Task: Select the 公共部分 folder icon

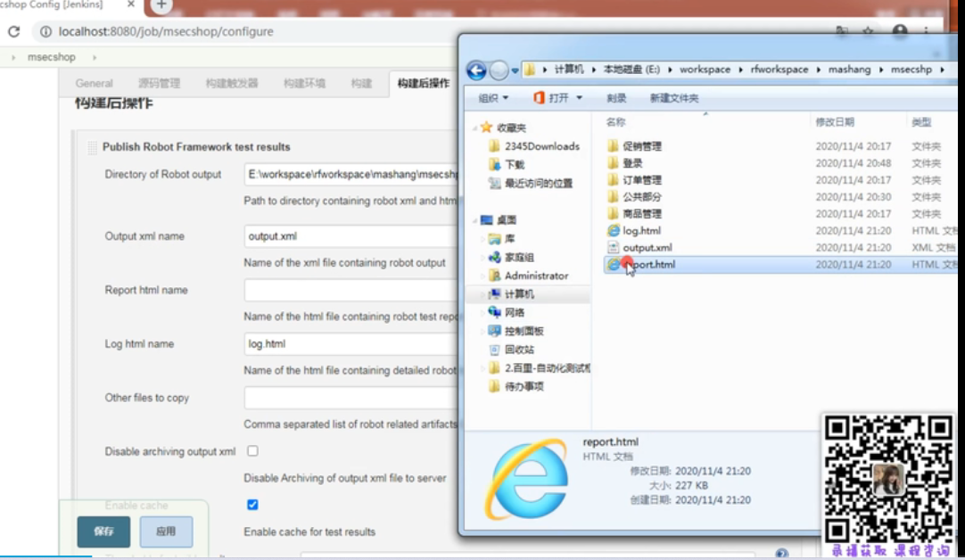Action: coord(613,197)
